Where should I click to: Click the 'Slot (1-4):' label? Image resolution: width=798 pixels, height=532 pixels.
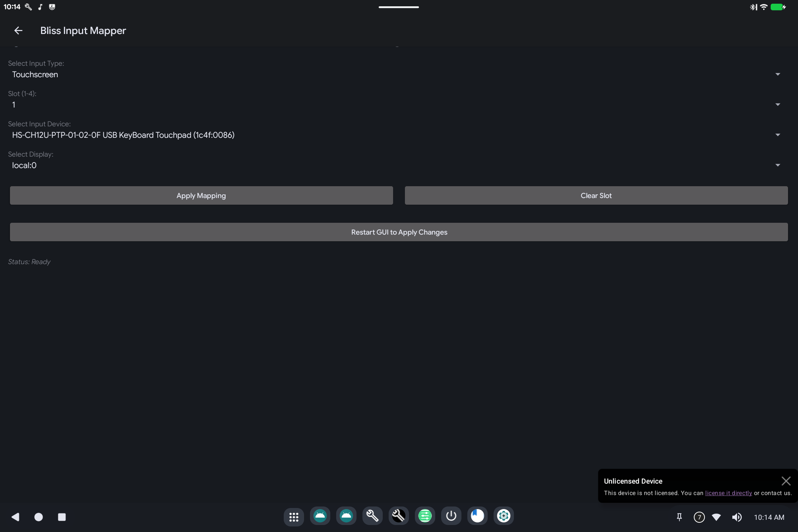tap(22, 94)
